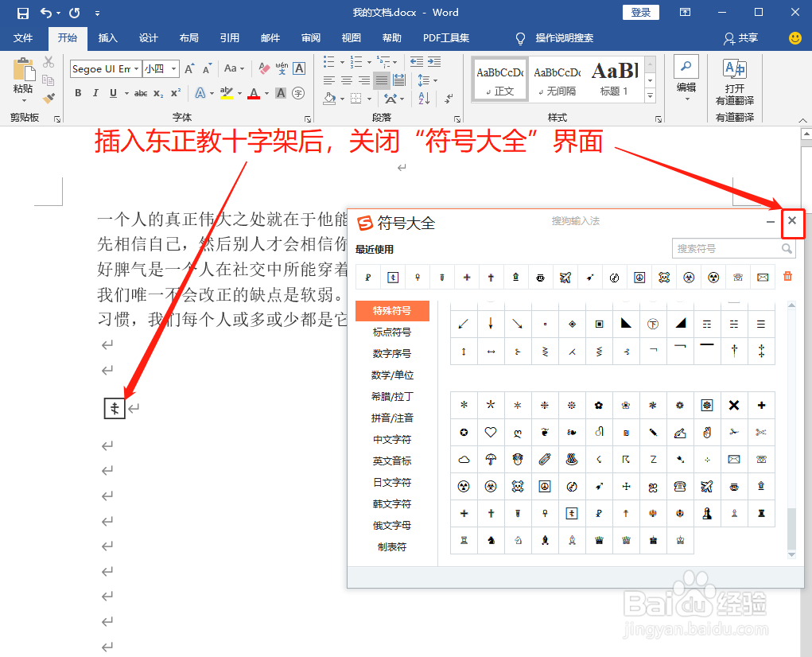The image size is (812, 657).
Task: Click the red font color button
Action: [254, 93]
